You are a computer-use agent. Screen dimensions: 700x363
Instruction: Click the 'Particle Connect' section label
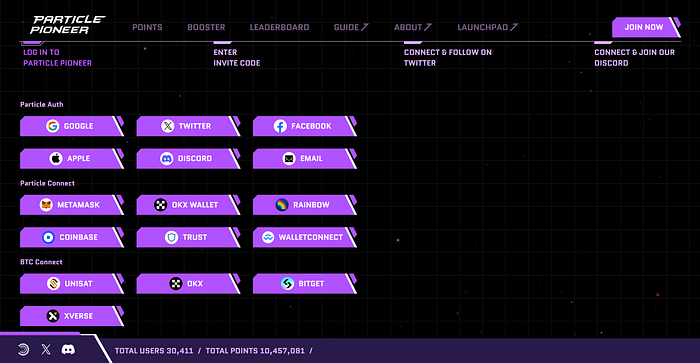(x=47, y=183)
